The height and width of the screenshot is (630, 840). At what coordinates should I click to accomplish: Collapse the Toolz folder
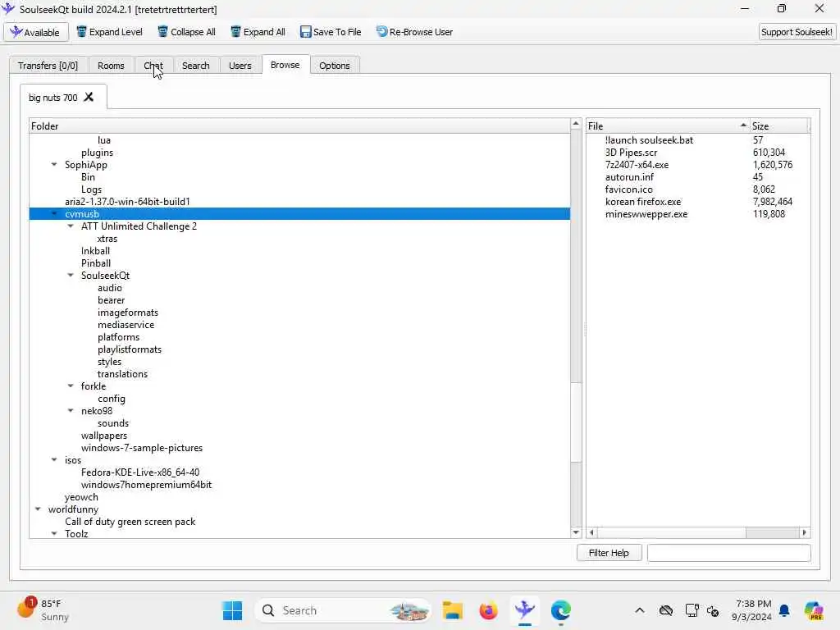(54, 533)
